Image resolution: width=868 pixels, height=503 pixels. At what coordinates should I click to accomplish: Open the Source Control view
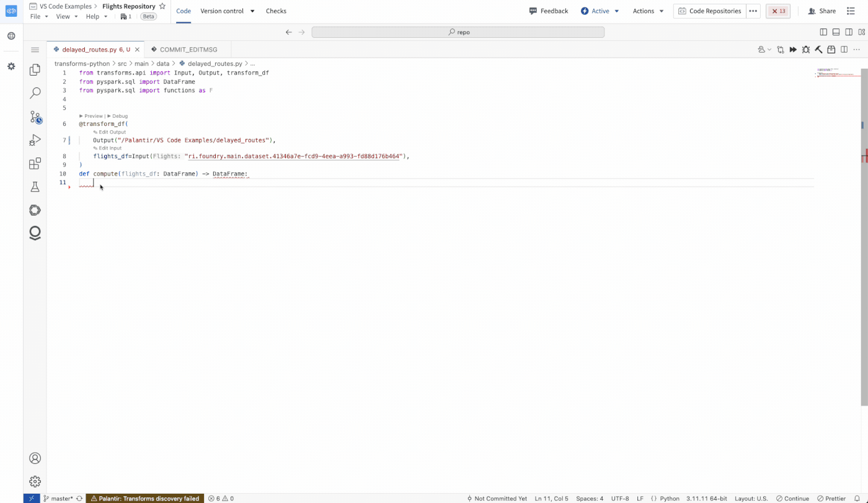[35, 117]
